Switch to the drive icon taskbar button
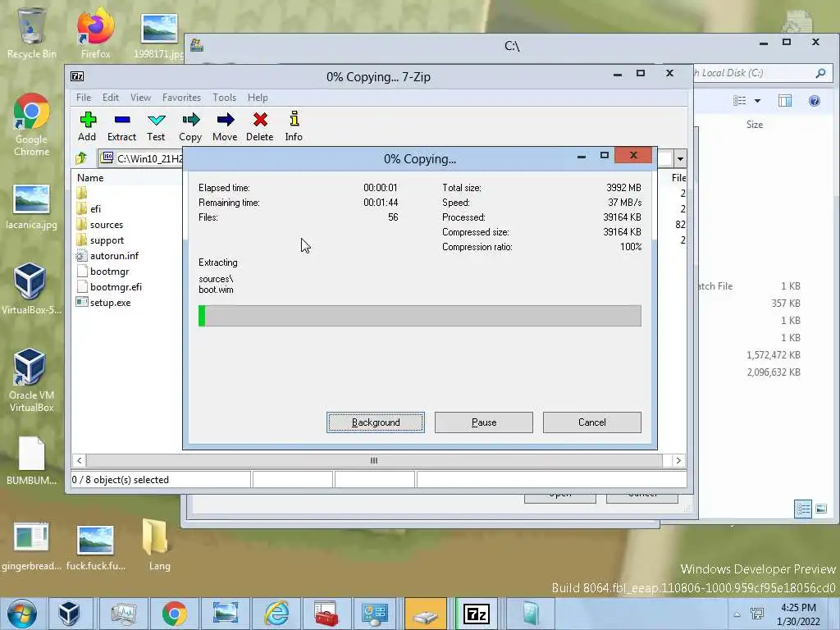840x630 pixels. 426,614
